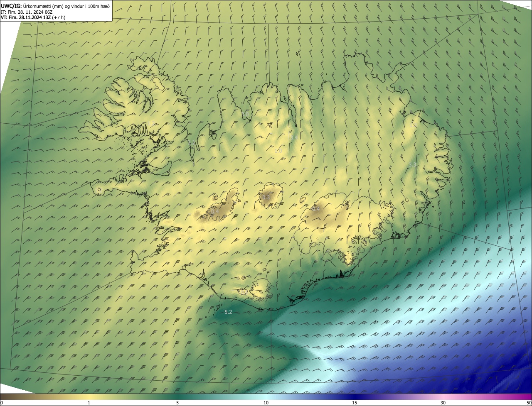Click the '1.0' map value in the north
This screenshot has width=532, height=406.
tap(278, 151)
